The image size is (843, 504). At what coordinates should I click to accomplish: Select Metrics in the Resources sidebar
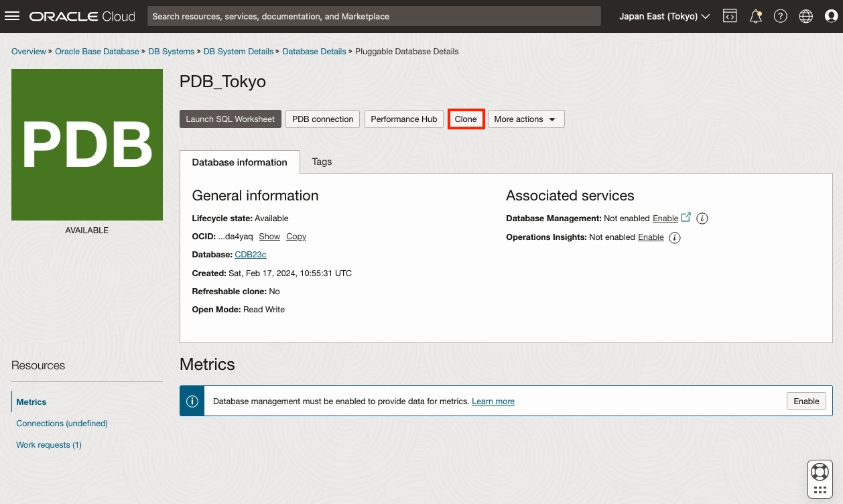point(31,401)
